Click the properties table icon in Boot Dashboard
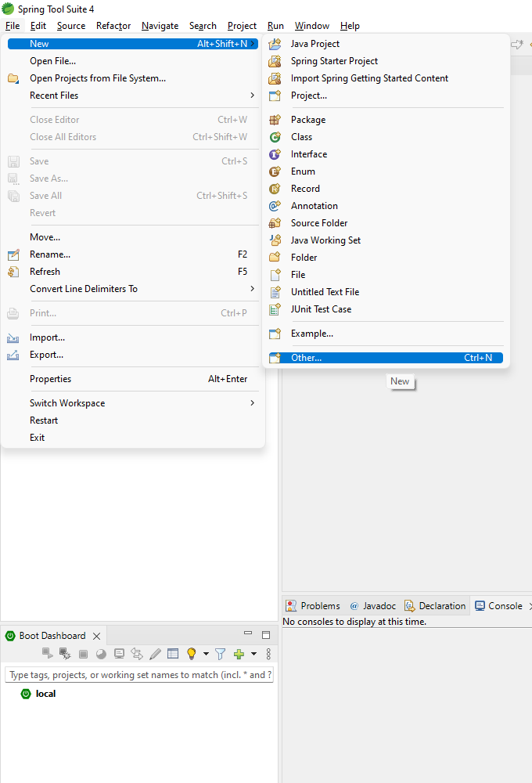The height and width of the screenshot is (783, 532). pyautogui.click(x=173, y=654)
